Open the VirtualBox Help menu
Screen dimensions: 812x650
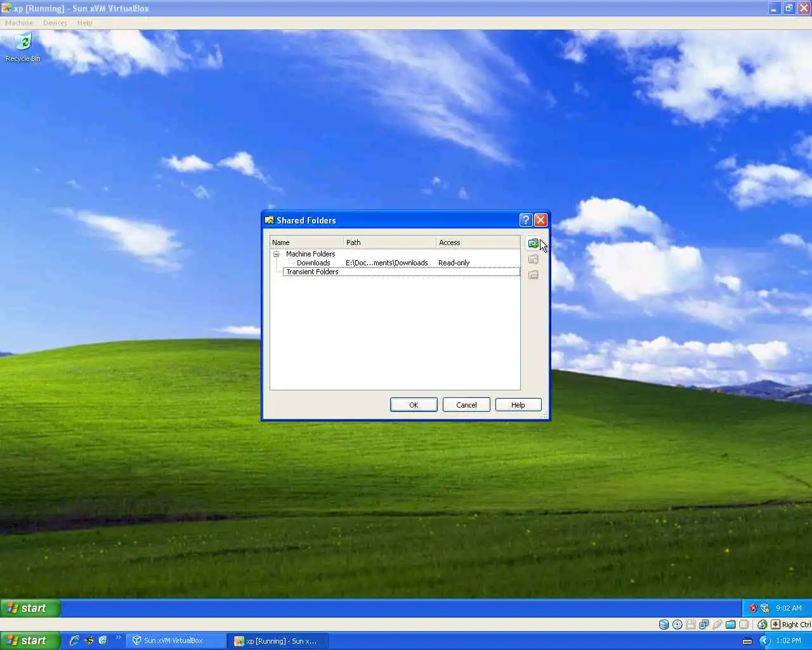point(84,23)
